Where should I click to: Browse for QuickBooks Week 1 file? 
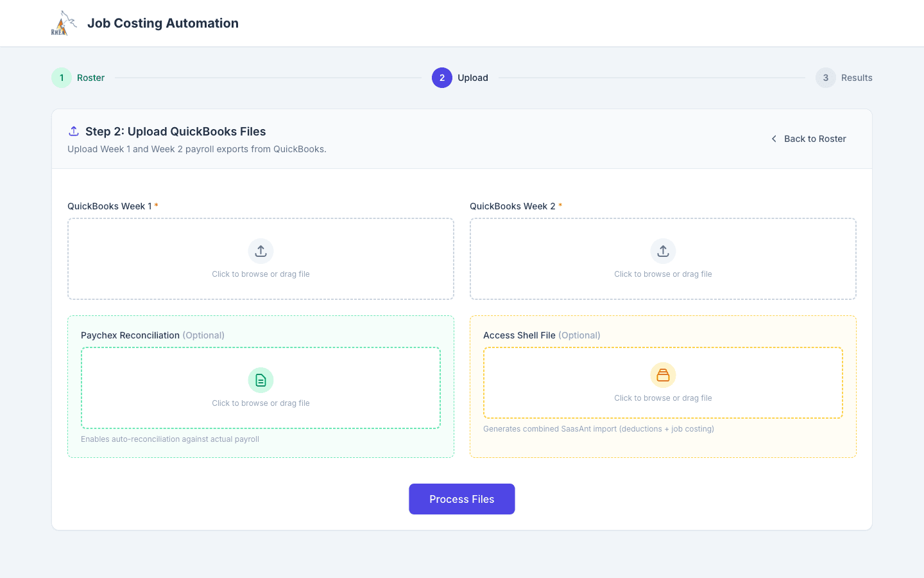click(x=261, y=259)
